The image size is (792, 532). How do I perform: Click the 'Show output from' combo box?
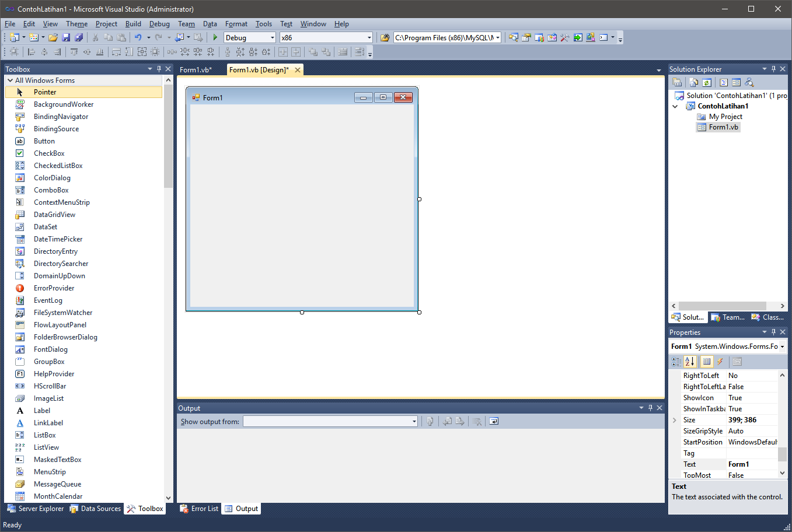tap(330, 421)
